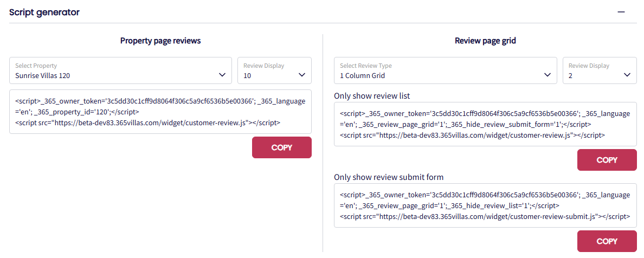This screenshot has height=258, width=644.
Task: Open Review Display dropdown showing 2
Action: tap(600, 70)
